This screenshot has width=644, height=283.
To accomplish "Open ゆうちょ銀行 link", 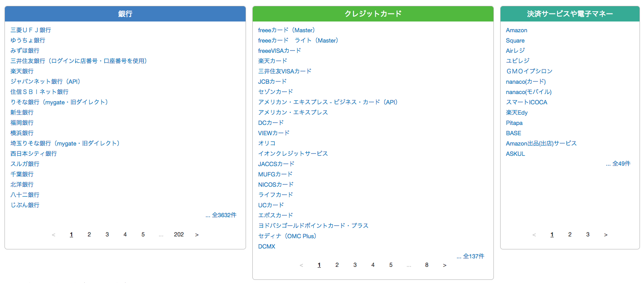I will coord(28,40).
